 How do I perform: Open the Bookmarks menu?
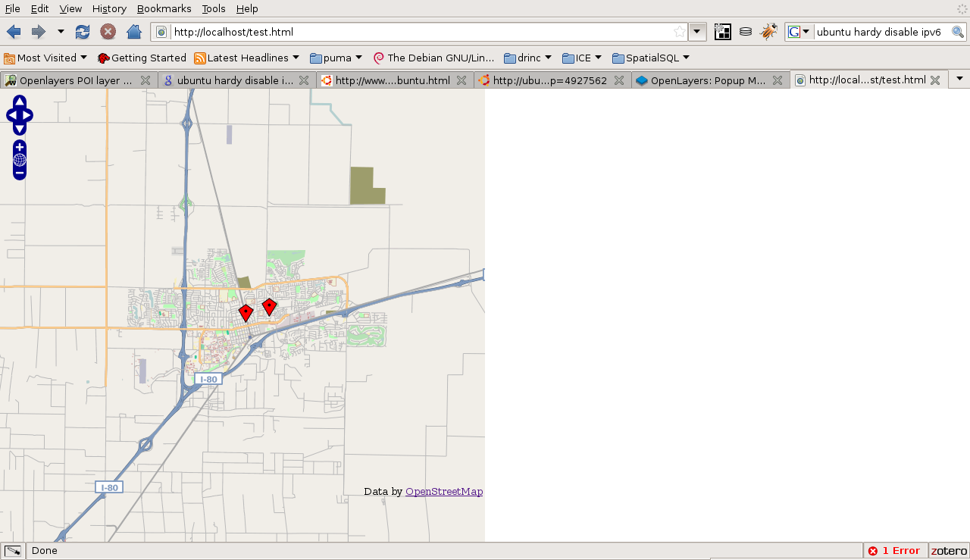pyautogui.click(x=164, y=8)
